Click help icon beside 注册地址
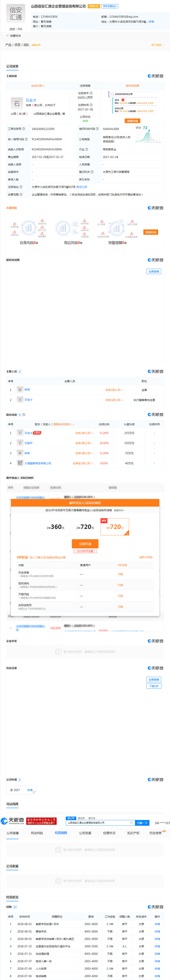The image size is (170, 980). coord(21,187)
